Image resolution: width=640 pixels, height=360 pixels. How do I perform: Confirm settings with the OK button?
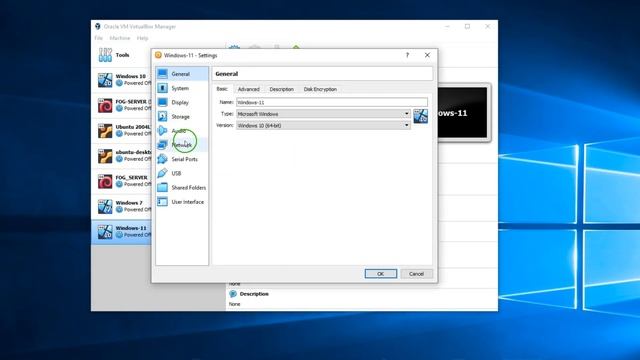pos(381,274)
